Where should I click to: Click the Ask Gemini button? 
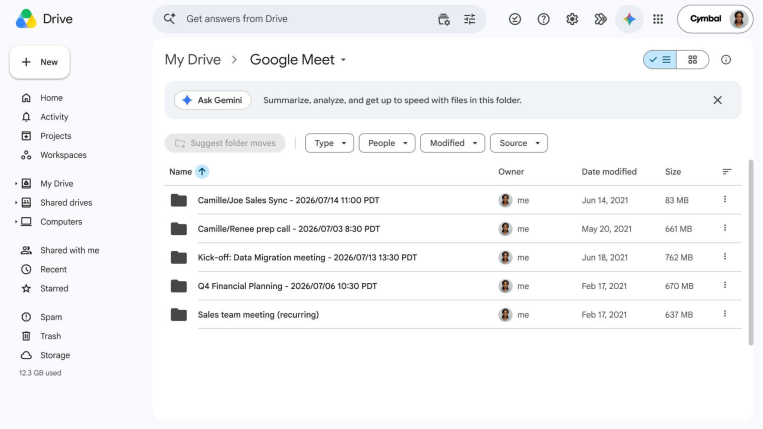(213, 100)
